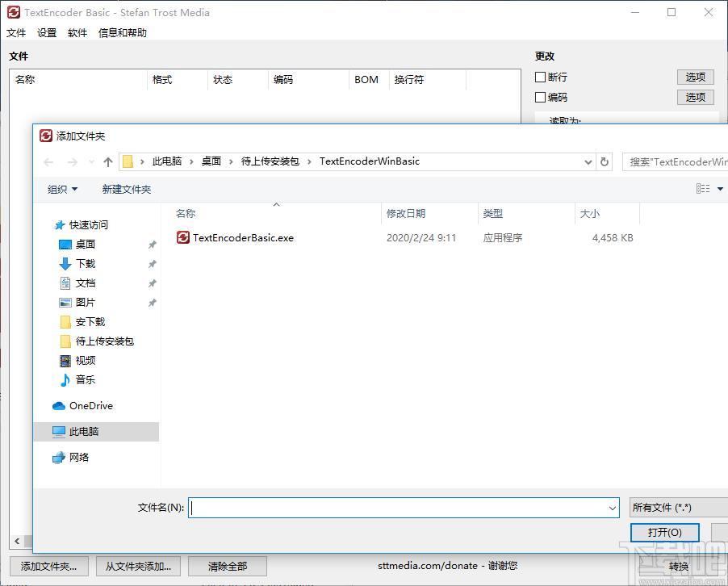Click the 选项 button next to 断行

click(696, 77)
